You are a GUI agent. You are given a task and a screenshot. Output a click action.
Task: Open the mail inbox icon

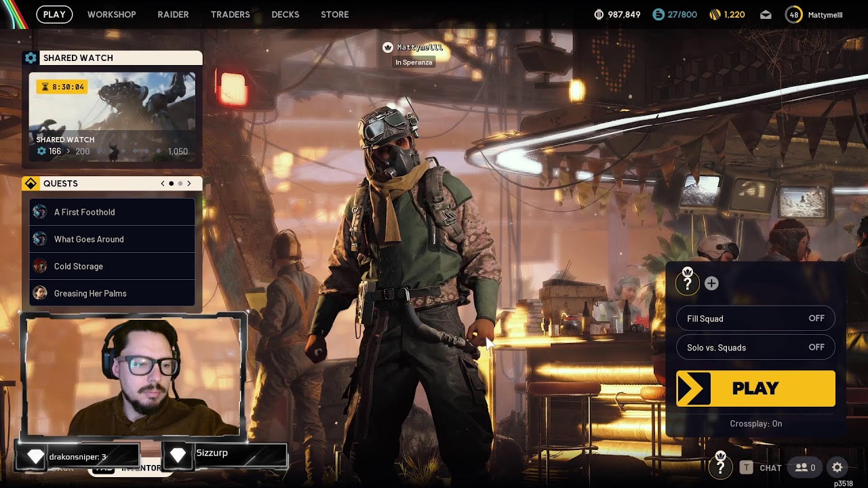click(x=766, y=14)
